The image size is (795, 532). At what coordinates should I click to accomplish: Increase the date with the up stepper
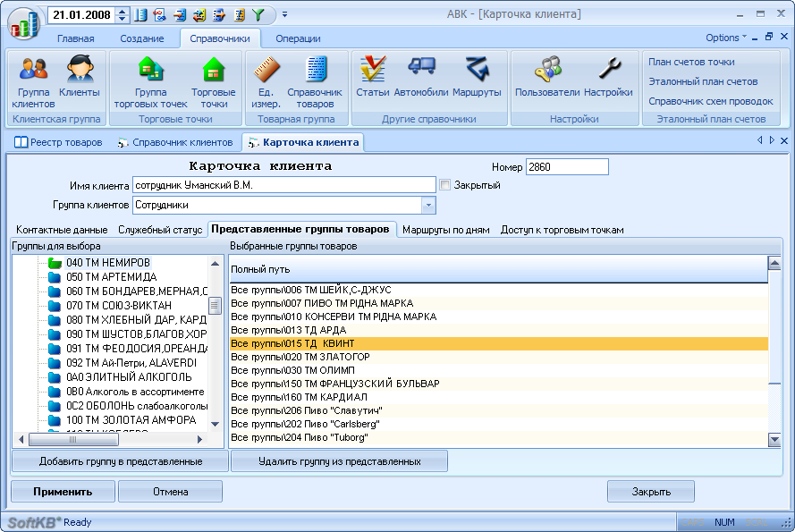(x=123, y=11)
